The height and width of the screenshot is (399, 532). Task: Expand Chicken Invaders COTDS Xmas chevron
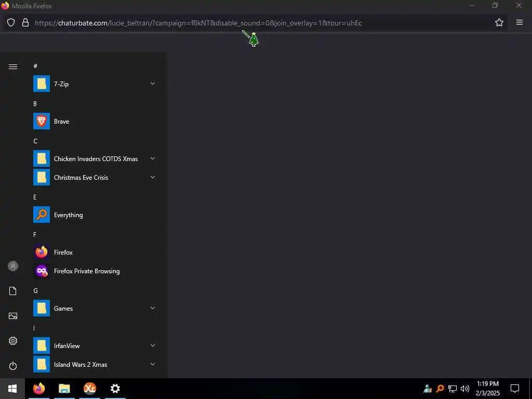153,159
